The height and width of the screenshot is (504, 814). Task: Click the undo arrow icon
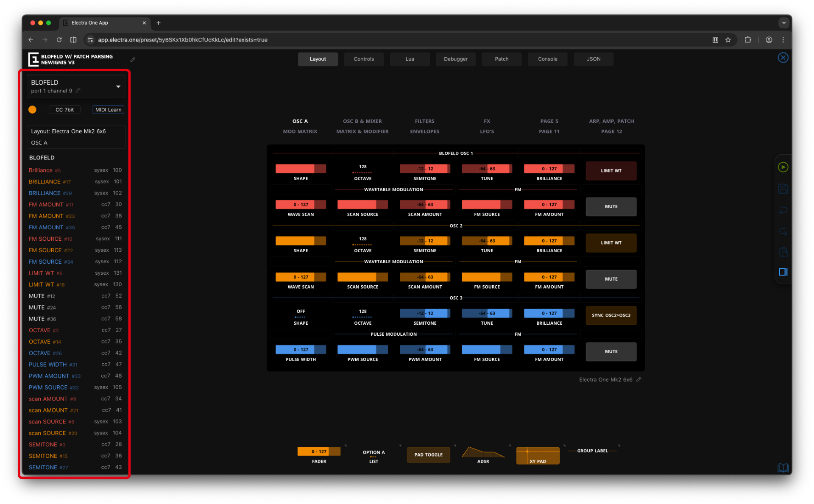[x=783, y=210]
